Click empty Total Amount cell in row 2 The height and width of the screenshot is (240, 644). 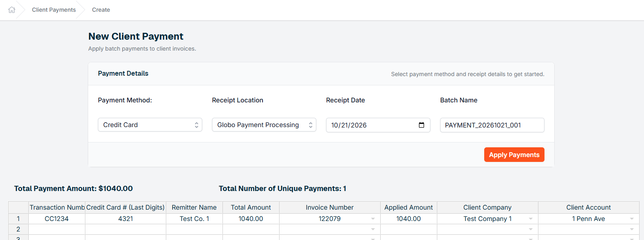coord(251,229)
